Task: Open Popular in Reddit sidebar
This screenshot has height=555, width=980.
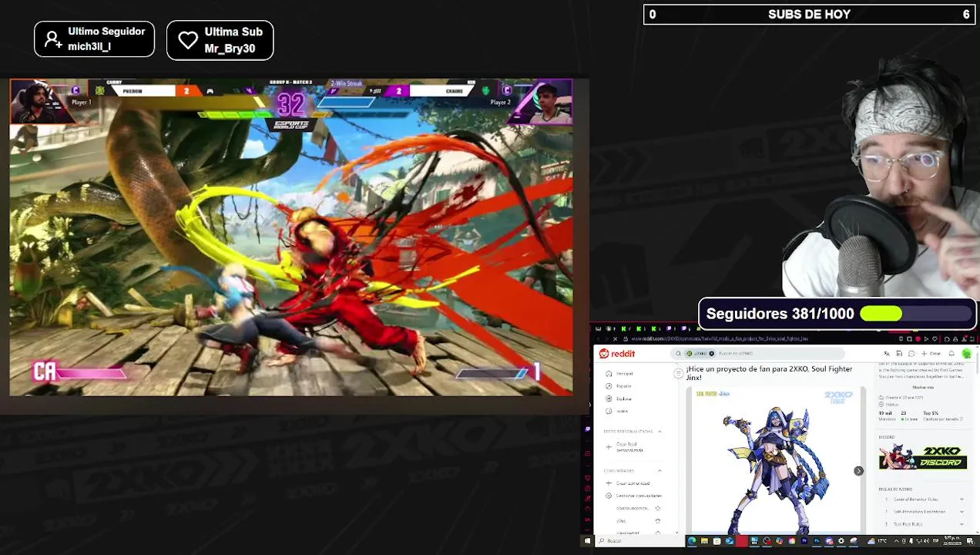Action: pyautogui.click(x=619, y=386)
